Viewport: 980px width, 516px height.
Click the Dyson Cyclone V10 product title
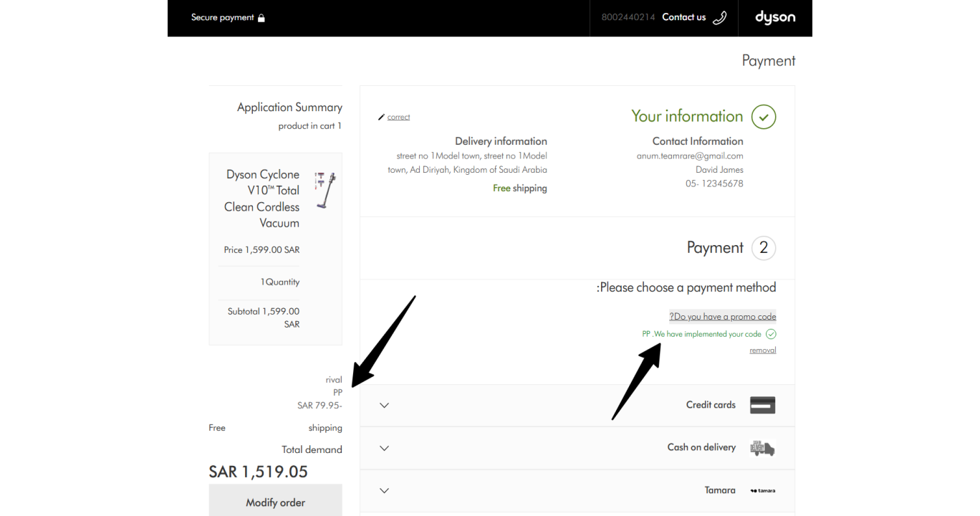click(x=261, y=199)
